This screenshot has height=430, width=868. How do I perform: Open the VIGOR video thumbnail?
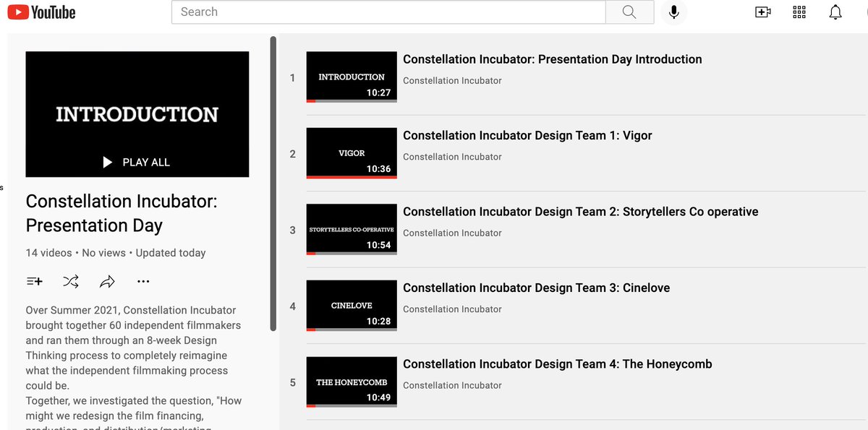[x=352, y=153]
